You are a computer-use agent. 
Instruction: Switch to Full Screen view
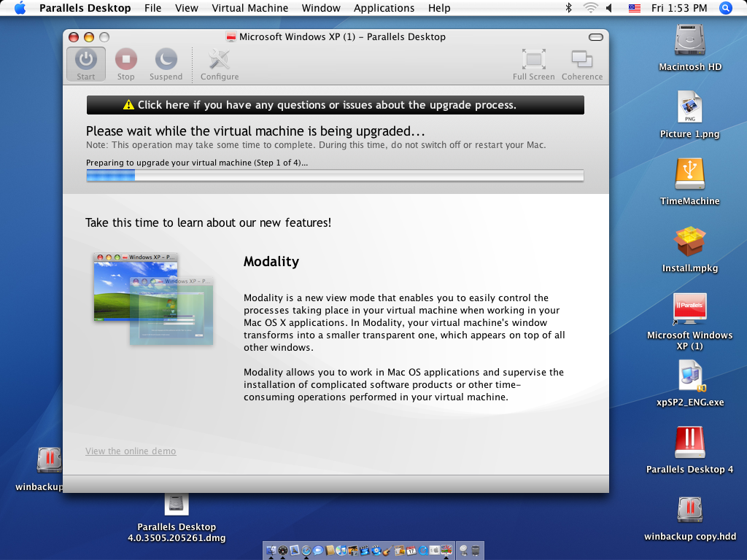coord(533,64)
